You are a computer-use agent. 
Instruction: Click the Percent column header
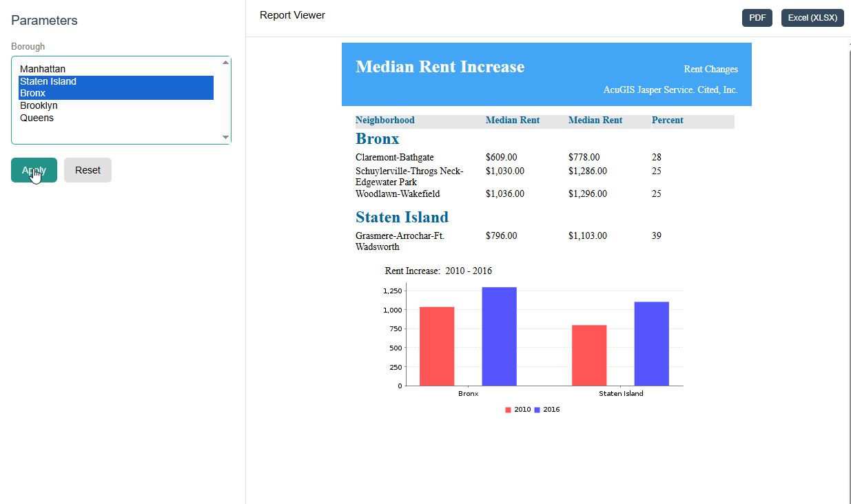pos(668,120)
